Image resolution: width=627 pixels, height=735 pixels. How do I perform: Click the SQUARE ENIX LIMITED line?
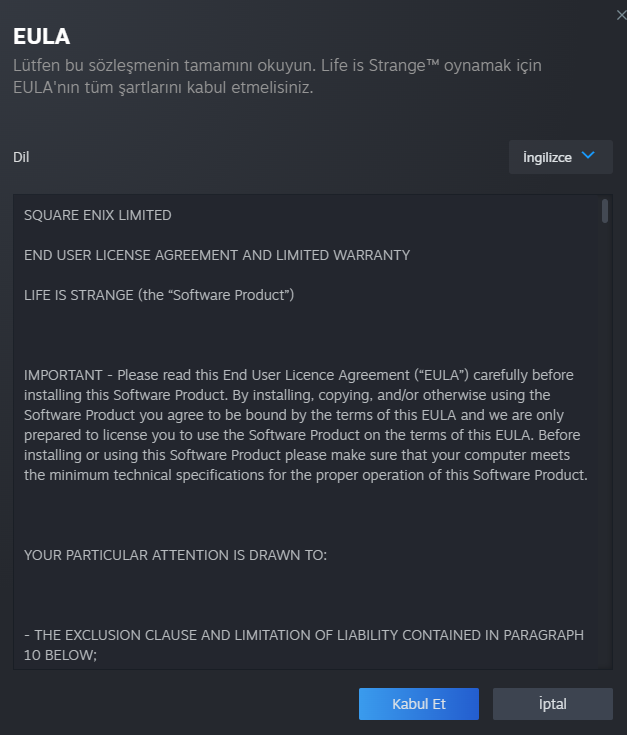(98, 215)
